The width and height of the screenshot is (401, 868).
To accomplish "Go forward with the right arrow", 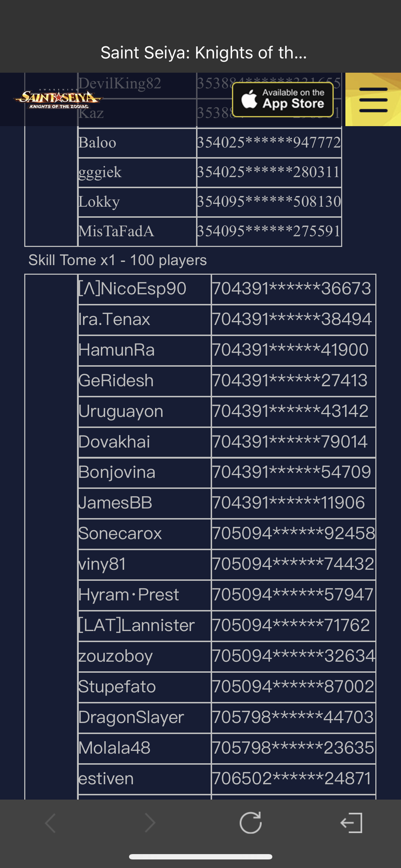I will coord(150,823).
